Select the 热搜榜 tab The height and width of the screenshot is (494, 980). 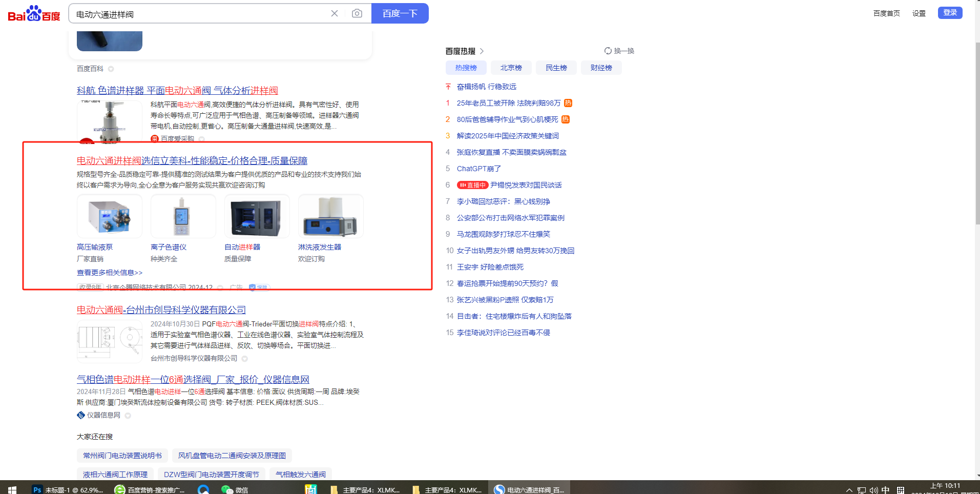click(466, 68)
